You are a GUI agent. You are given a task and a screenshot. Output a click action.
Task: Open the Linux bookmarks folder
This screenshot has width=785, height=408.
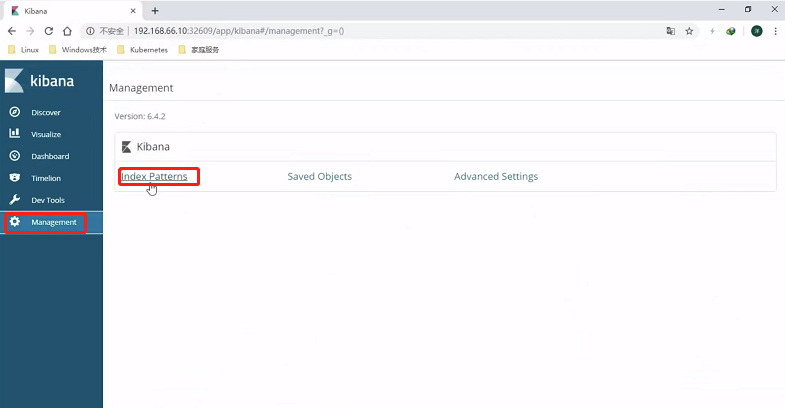(x=24, y=50)
